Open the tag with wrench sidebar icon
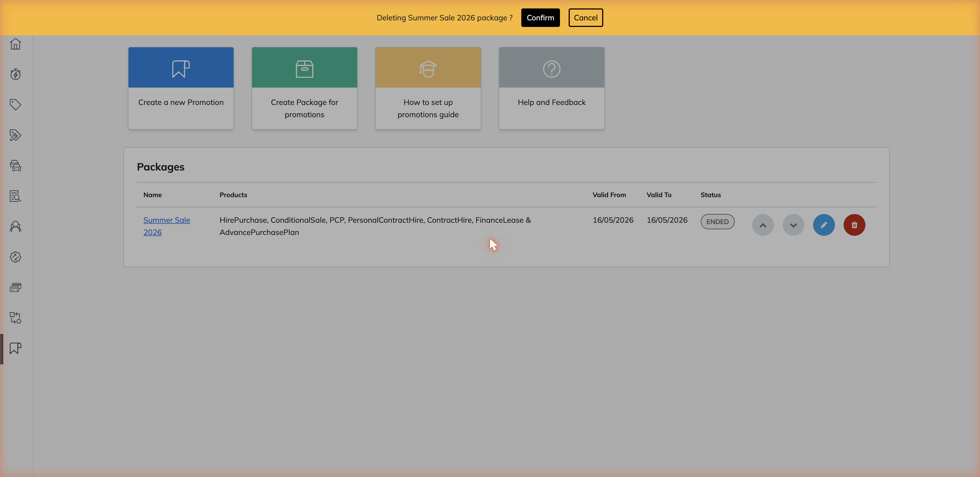 16,135
